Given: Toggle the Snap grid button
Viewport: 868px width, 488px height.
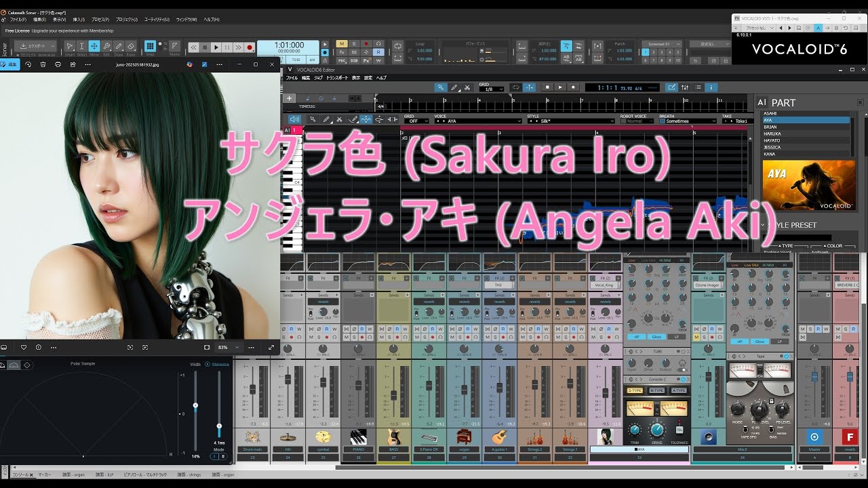Looking at the screenshot, I should pos(150,46).
